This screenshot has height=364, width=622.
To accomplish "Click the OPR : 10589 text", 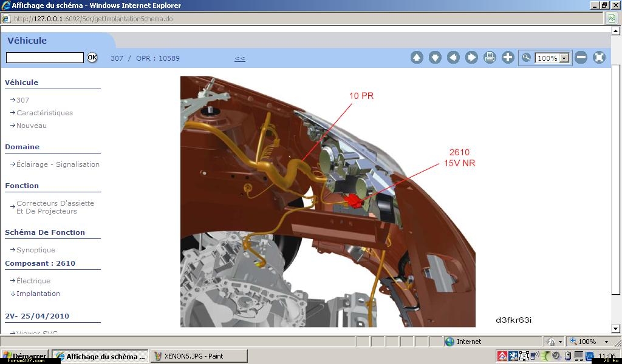I will tap(158, 58).
